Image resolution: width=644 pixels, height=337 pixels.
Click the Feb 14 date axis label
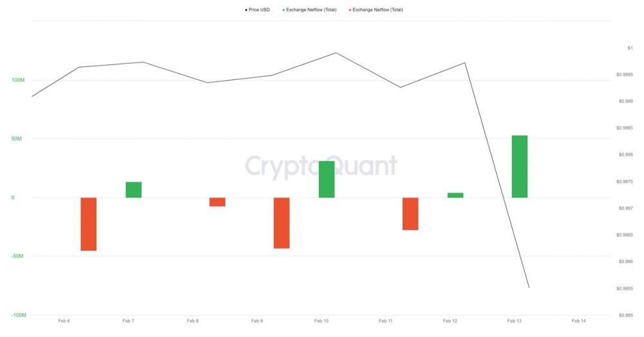pyautogui.click(x=578, y=321)
